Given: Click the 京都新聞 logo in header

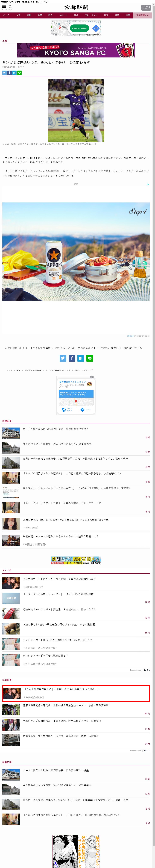Looking at the screenshot, I should point(76,7).
